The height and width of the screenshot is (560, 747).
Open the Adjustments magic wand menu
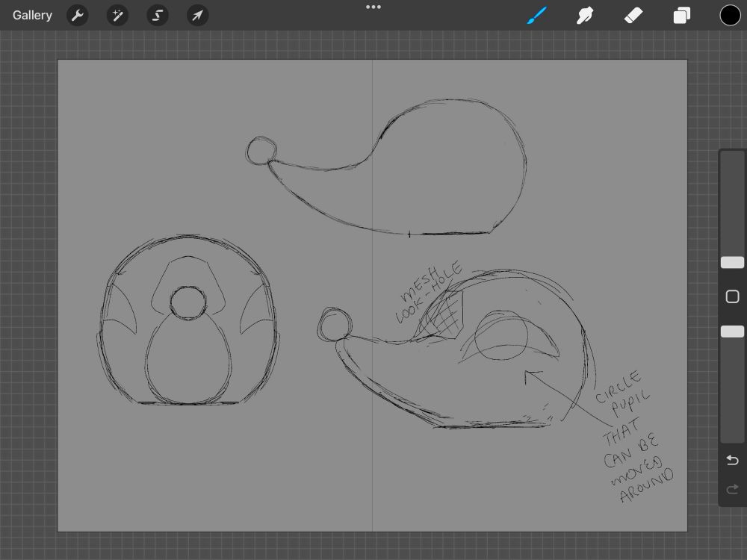click(117, 15)
